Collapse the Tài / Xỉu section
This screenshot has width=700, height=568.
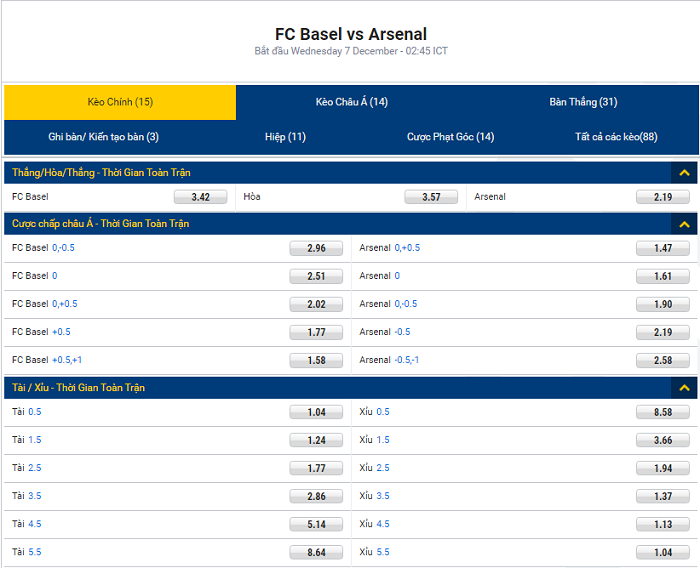(x=684, y=388)
